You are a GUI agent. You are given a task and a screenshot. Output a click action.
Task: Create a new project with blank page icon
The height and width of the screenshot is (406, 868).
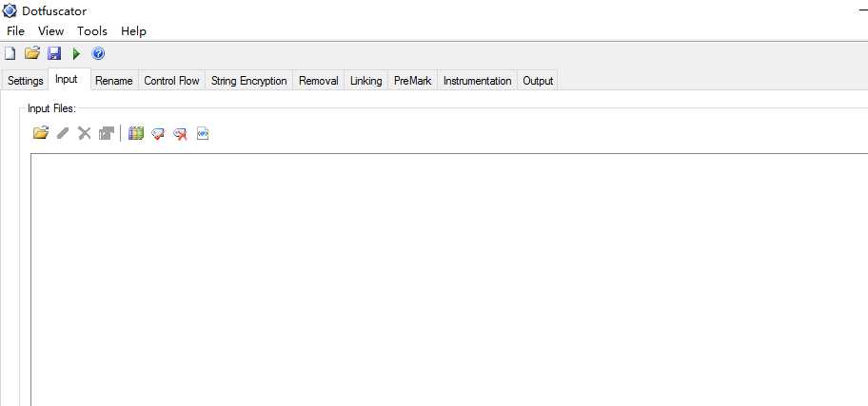(x=10, y=53)
